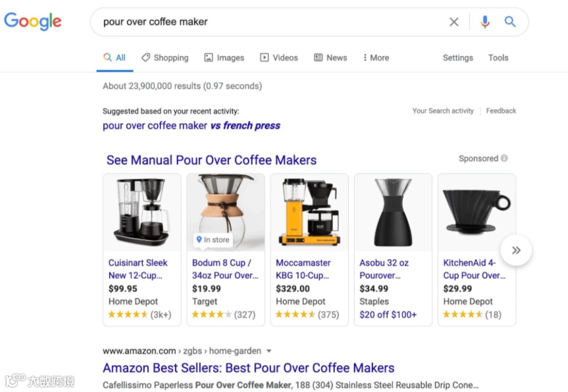Screen dimensions: 568x392
Task: Click inside the search input field
Action: [x=272, y=22]
